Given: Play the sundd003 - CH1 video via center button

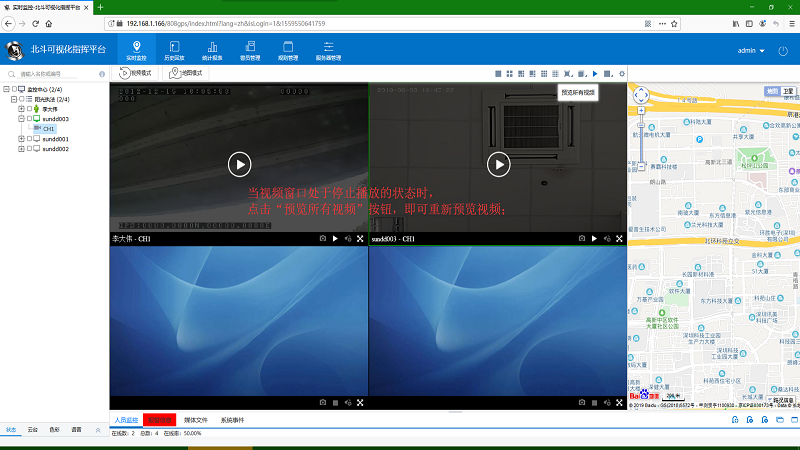Looking at the screenshot, I should click(498, 164).
